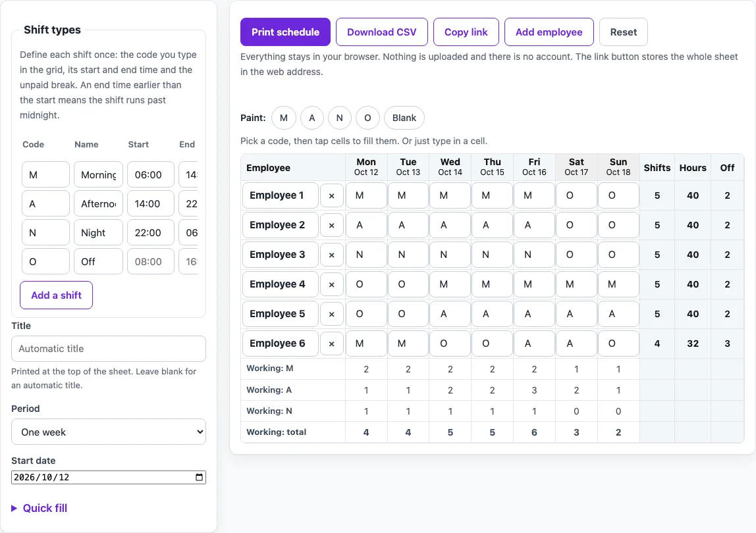Remove Employee 4 with its × button

click(x=332, y=284)
